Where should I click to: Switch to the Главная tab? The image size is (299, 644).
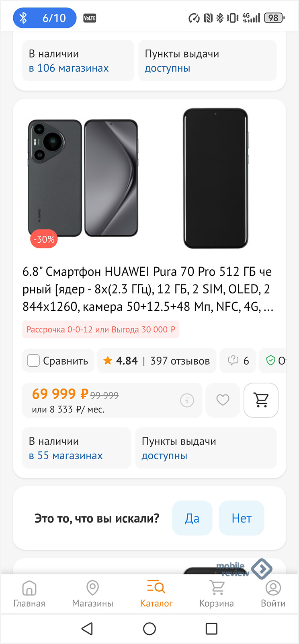point(29,594)
